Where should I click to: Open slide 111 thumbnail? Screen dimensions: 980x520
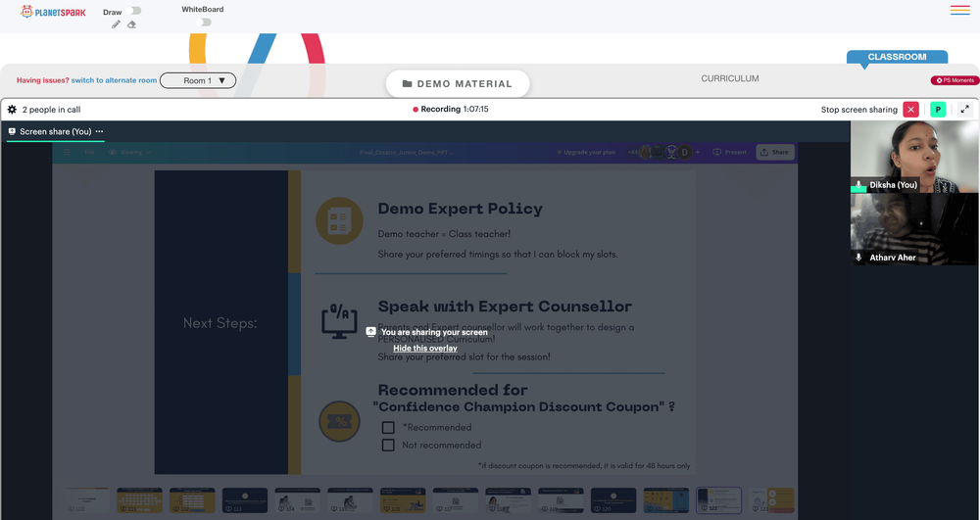coord(139,500)
